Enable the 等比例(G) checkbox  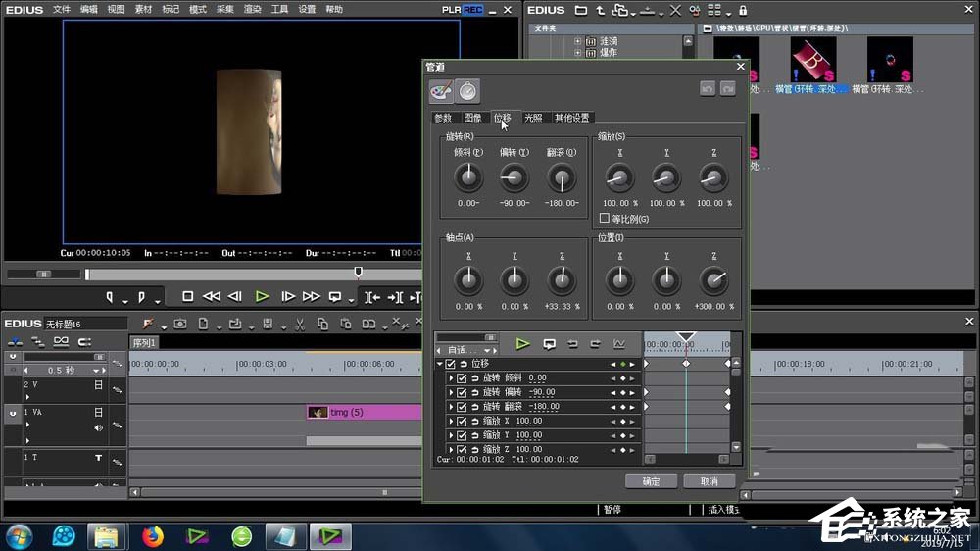click(604, 219)
